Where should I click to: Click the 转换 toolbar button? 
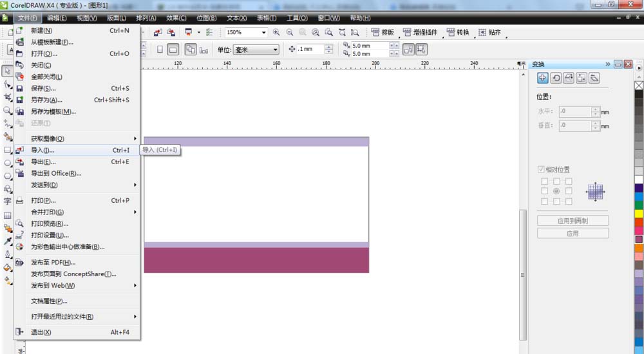coord(458,32)
